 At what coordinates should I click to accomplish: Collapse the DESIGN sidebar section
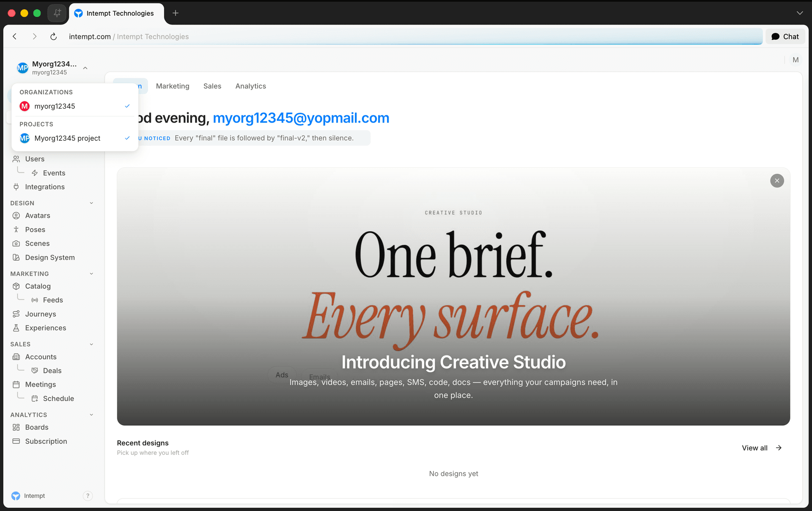point(91,203)
